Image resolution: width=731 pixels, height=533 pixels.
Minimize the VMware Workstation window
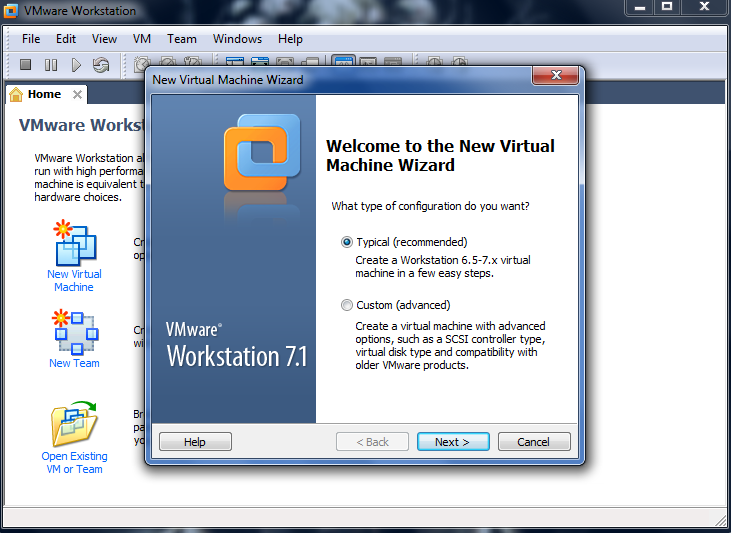[x=640, y=7]
